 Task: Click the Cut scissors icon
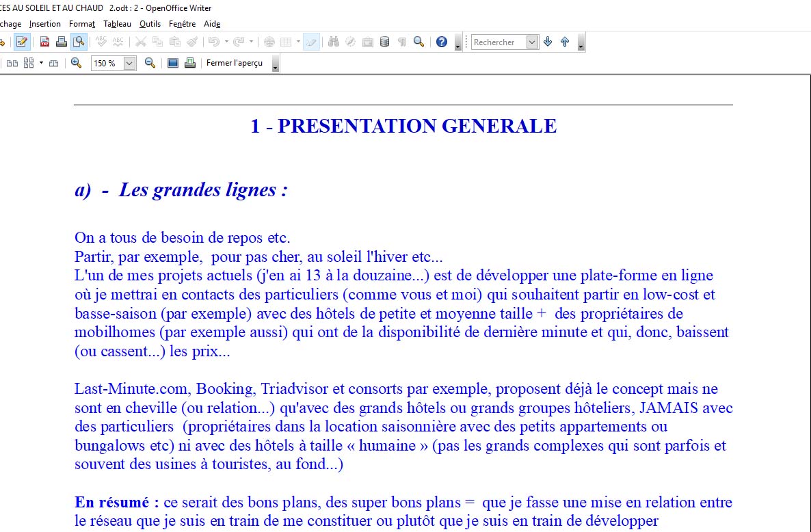pos(141,42)
